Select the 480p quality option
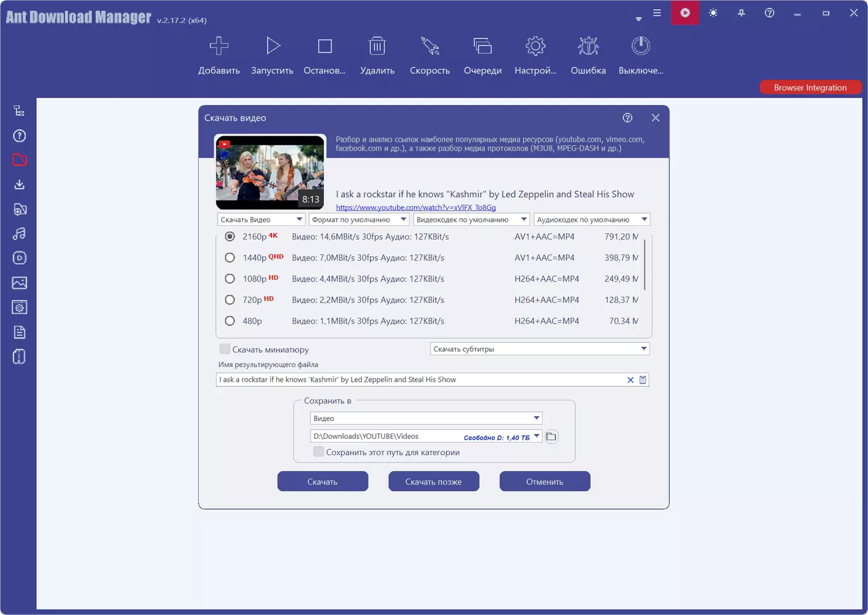Screen dimensions: 868x615 click(230, 321)
